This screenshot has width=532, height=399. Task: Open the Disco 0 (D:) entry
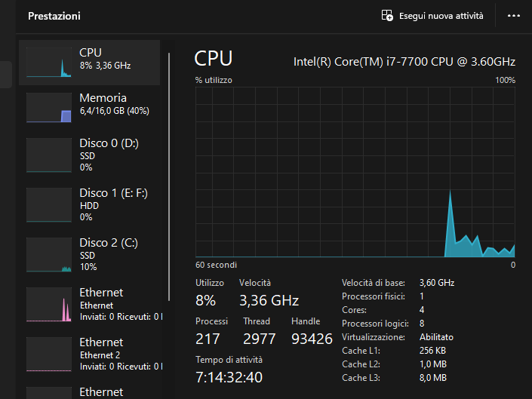coord(90,155)
